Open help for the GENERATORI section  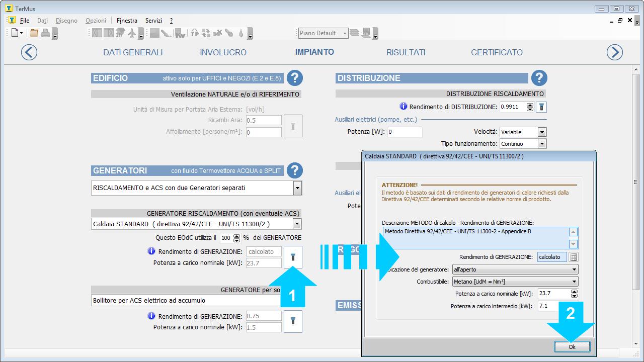295,170
